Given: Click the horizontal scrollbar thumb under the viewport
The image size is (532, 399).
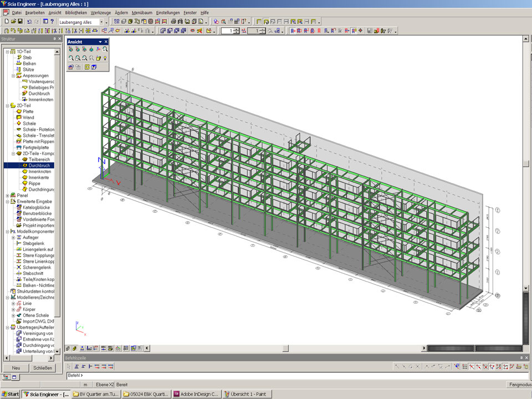Looking at the screenshot, I should [x=285, y=349].
